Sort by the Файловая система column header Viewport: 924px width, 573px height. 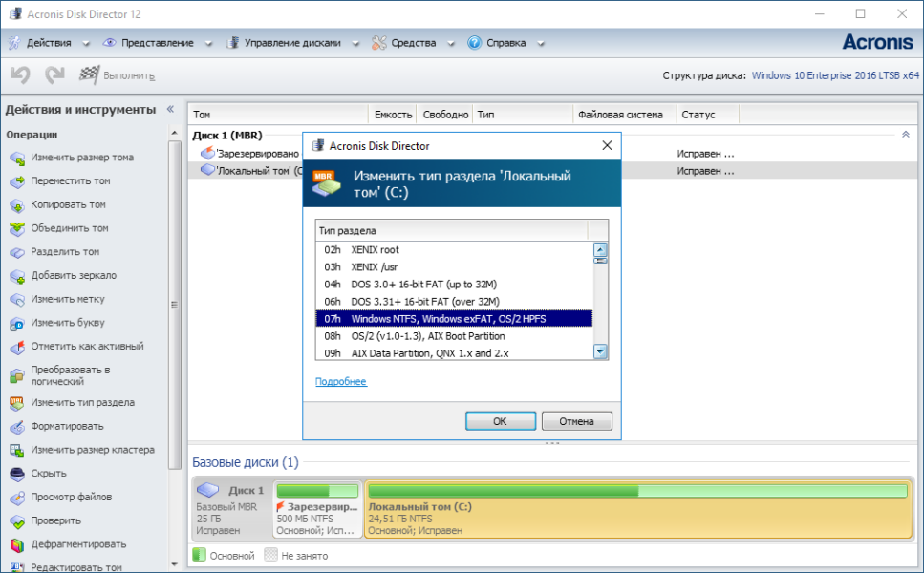click(624, 115)
